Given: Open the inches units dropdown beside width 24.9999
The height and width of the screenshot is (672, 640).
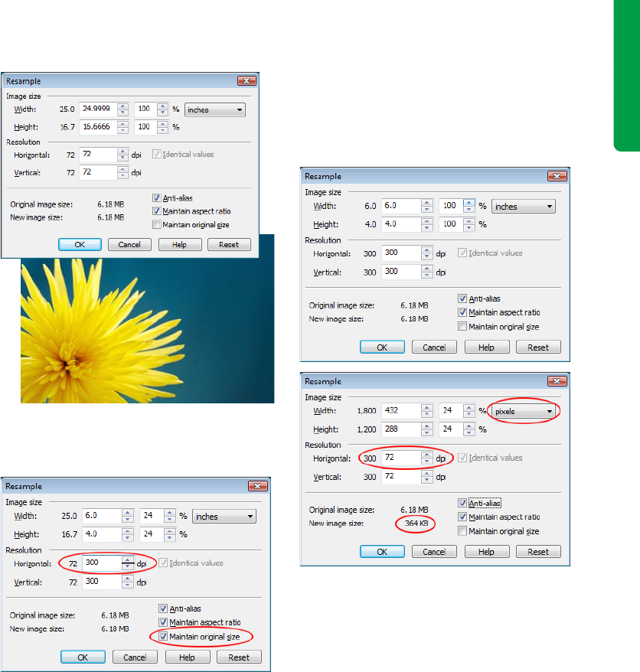Looking at the screenshot, I should click(x=215, y=109).
